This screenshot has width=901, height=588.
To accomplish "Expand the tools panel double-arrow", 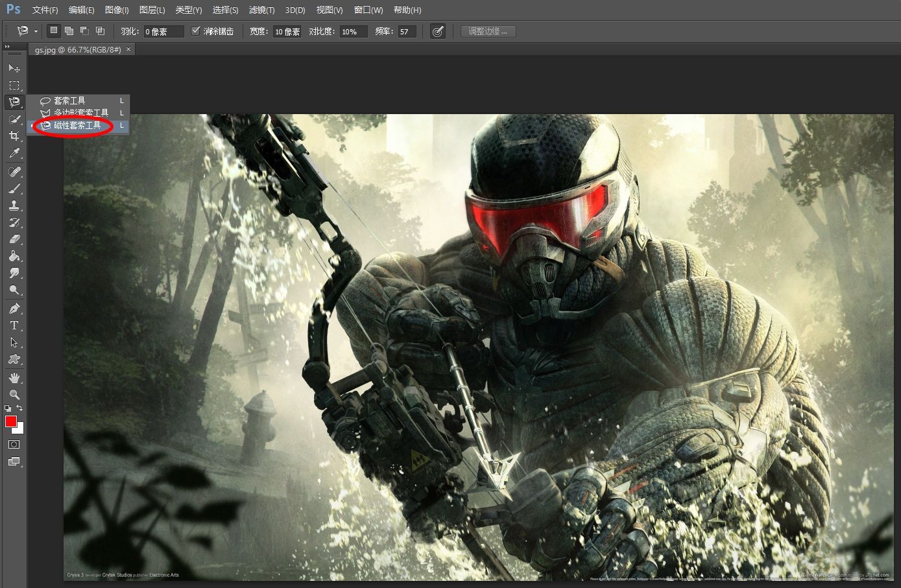I will tap(7, 47).
